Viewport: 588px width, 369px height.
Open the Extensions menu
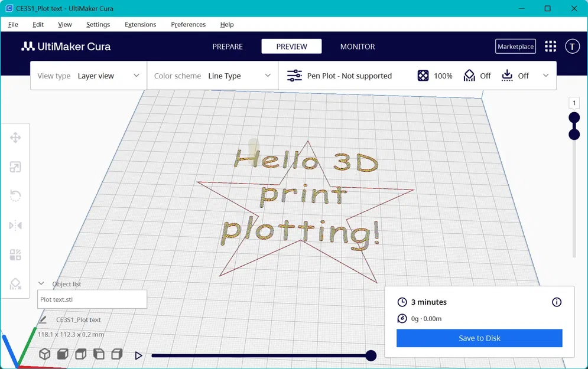pyautogui.click(x=140, y=24)
